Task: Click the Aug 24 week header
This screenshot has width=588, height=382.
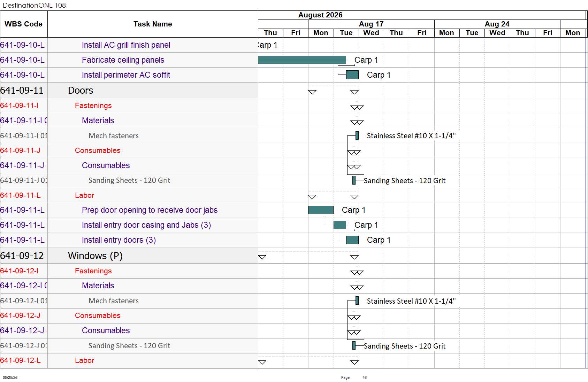Action: [x=497, y=24]
